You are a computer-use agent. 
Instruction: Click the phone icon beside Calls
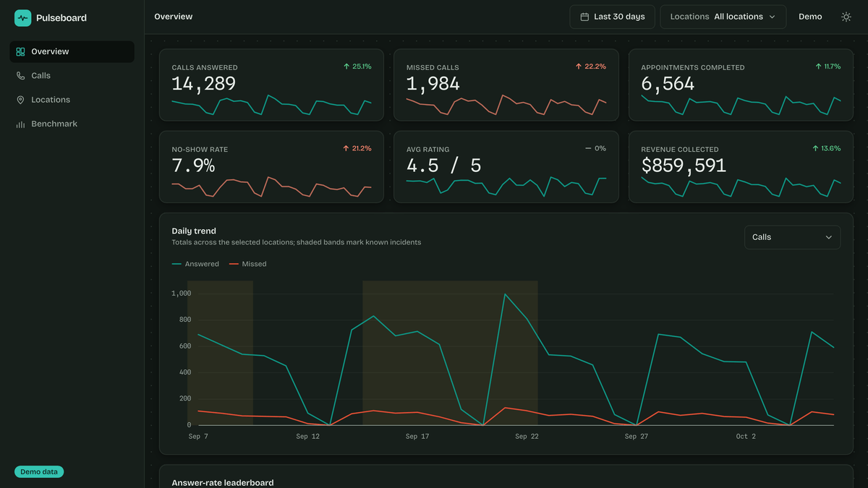coord(20,76)
